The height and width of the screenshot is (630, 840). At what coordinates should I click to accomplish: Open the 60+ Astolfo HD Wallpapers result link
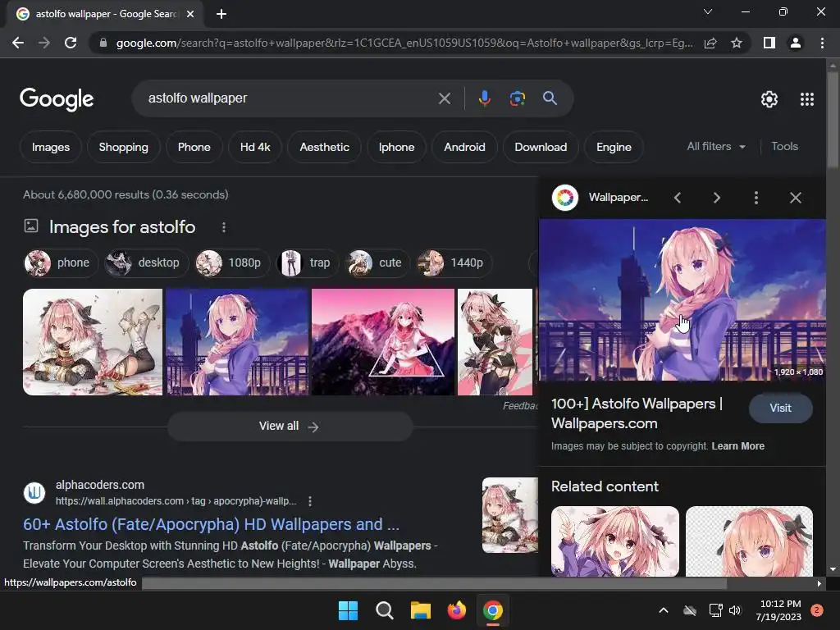tap(211, 524)
